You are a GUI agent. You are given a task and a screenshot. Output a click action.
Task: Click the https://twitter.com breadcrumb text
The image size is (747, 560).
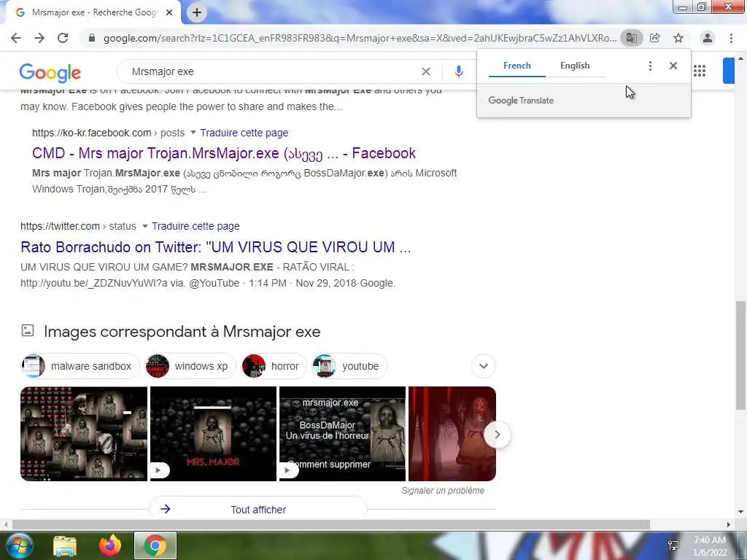60,226
